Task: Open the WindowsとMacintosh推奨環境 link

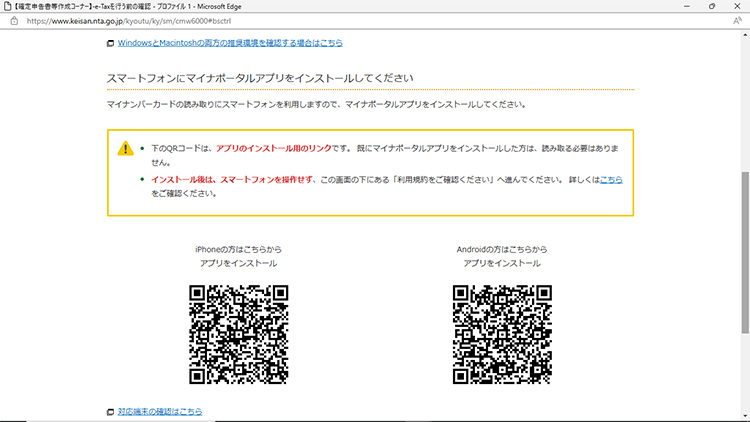Action: click(230, 44)
